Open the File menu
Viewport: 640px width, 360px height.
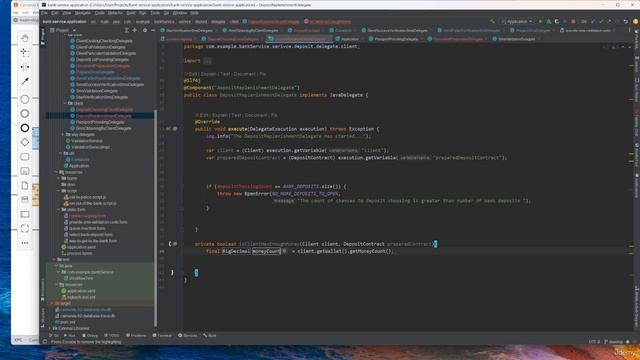click(44, 13)
